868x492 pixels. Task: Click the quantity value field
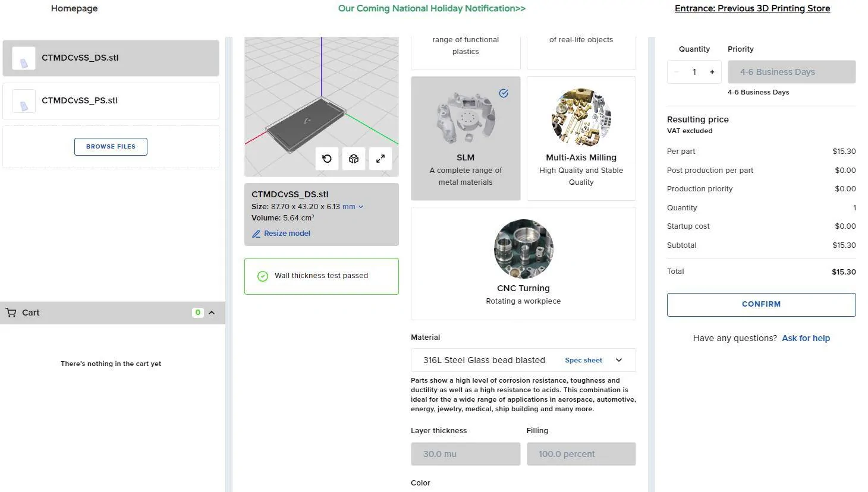[694, 72]
